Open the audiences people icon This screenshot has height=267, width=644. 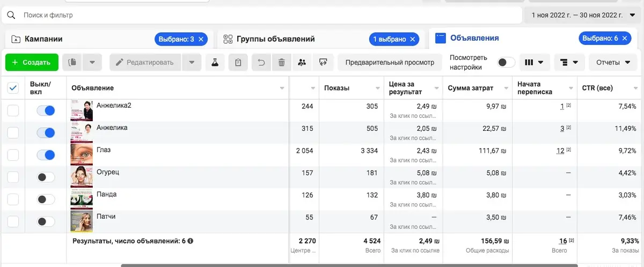pos(302,62)
